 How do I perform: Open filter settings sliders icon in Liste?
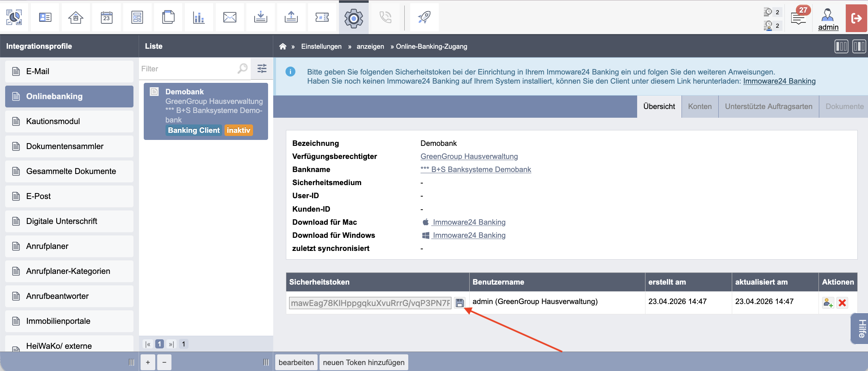tap(262, 69)
